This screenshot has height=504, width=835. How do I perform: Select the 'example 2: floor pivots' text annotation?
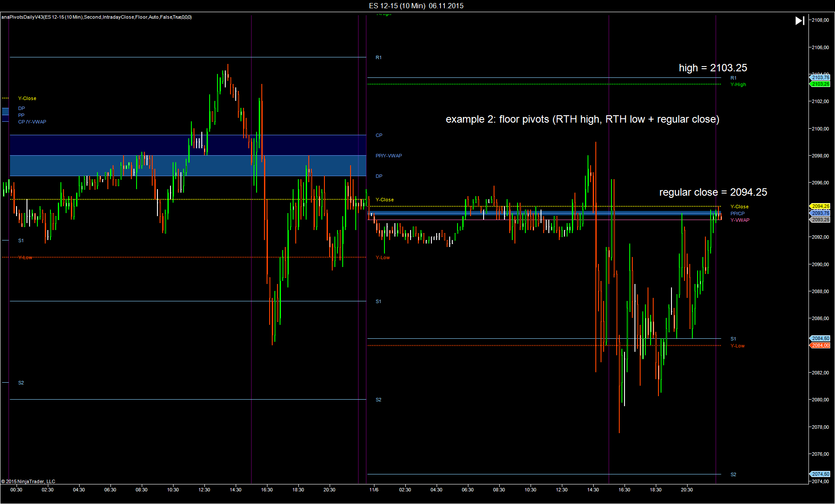coord(582,119)
